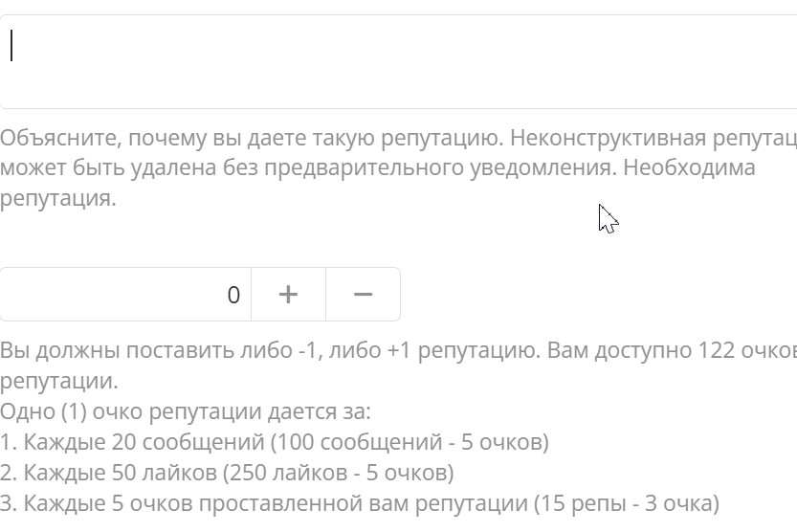The width and height of the screenshot is (797, 532).
Task: Click the heading 'Одно (1) очко репутации дается за:'
Action: pyautogui.click(x=186, y=411)
